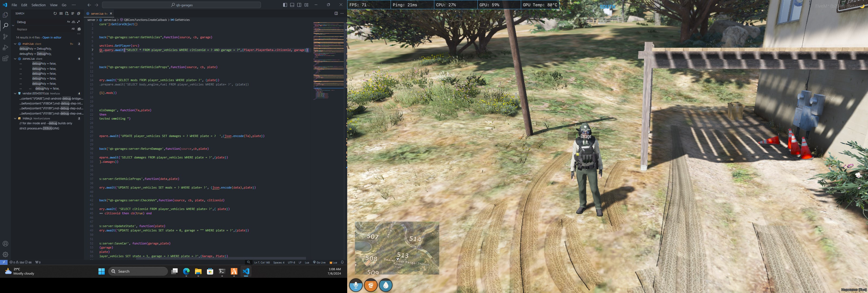This screenshot has width=868, height=293.
Task: Click the food icon in the game HUD
Action: (371, 286)
